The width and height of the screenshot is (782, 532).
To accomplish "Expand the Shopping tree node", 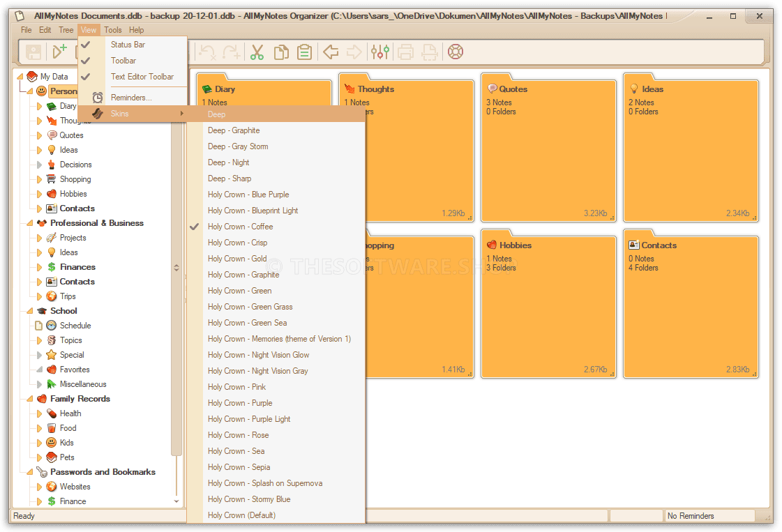I will click(x=39, y=179).
